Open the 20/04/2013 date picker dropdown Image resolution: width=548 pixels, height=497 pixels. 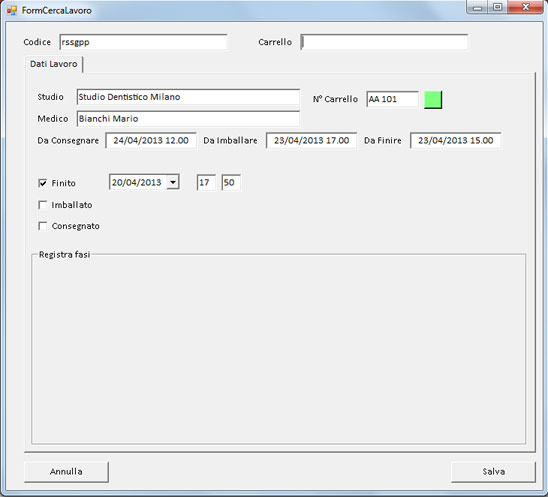click(173, 182)
